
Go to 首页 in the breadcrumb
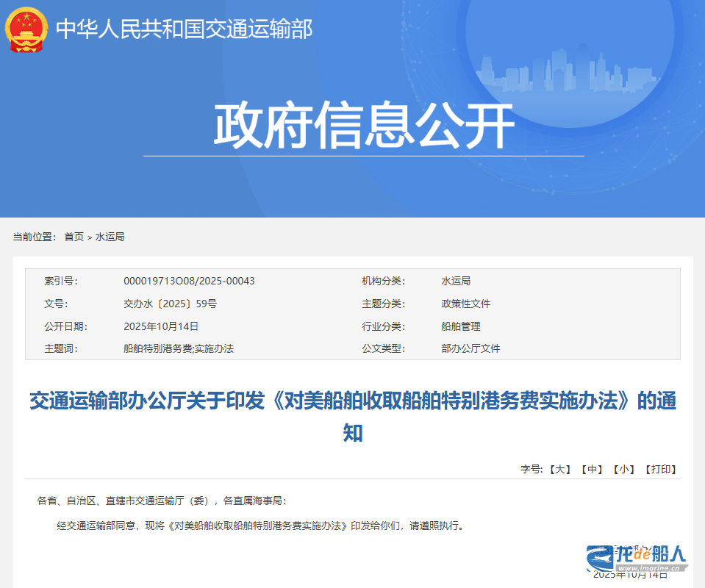[x=74, y=237]
